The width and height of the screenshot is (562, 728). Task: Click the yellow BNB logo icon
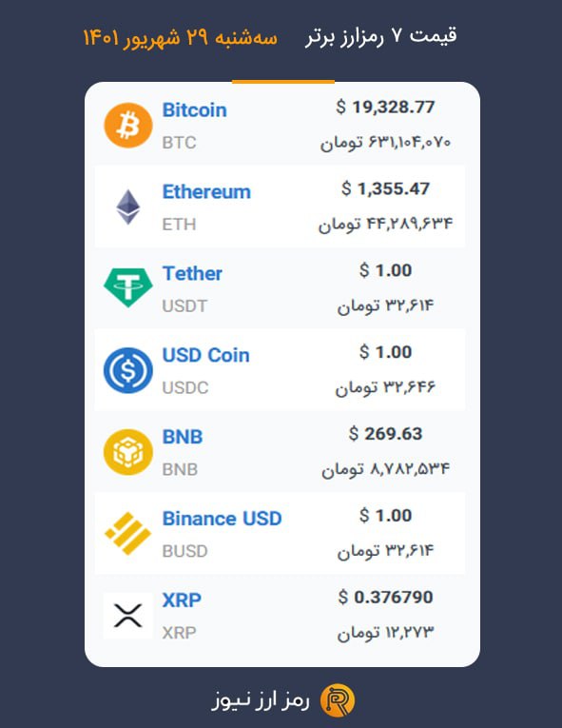coord(128,452)
